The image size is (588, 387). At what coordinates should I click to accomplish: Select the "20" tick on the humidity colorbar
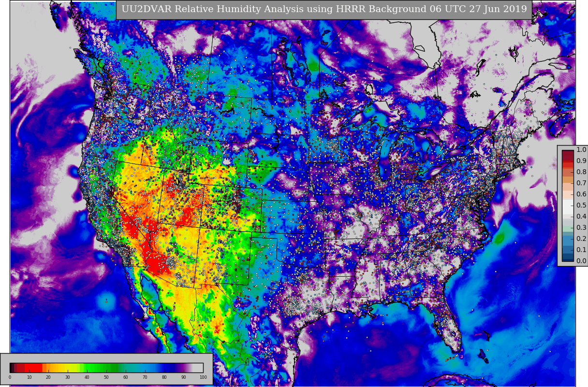[x=48, y=377]
